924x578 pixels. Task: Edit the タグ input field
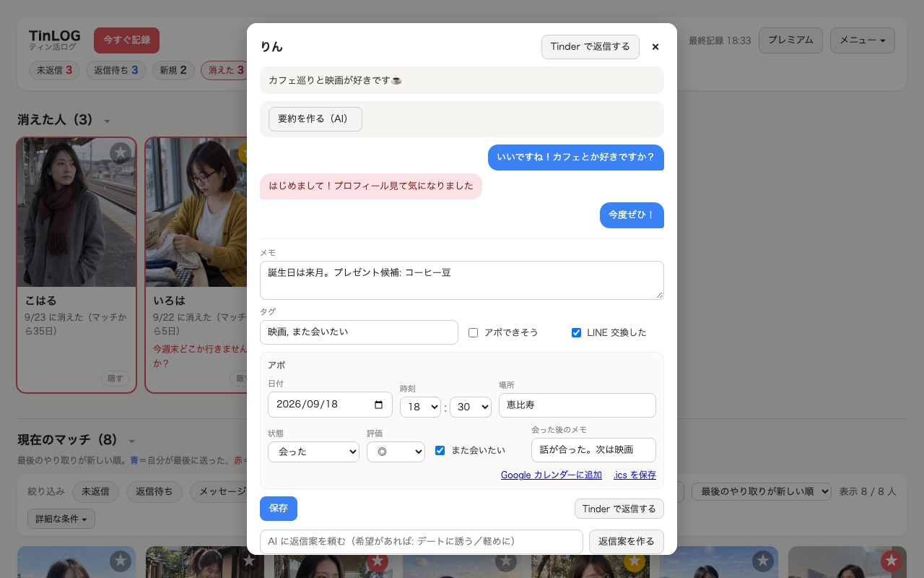(x=359, y=332)
